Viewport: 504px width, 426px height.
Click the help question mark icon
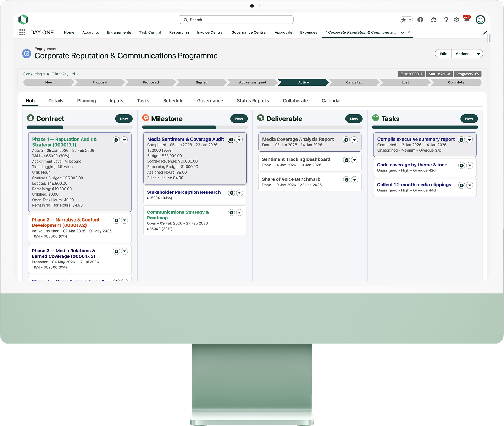(x=446, y=20)
